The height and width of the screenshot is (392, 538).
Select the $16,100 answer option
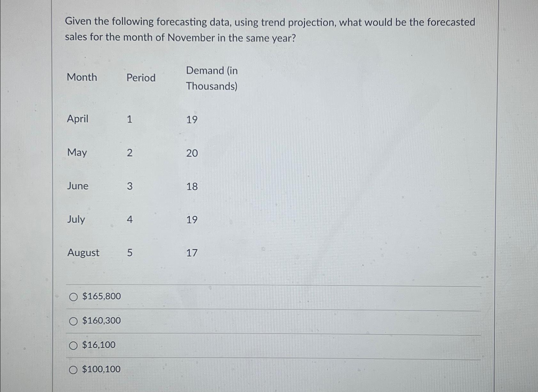click(73, 345)
